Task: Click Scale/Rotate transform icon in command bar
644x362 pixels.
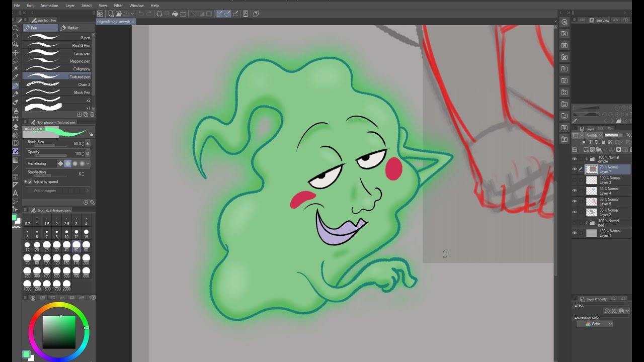Action: click(183, 14)
